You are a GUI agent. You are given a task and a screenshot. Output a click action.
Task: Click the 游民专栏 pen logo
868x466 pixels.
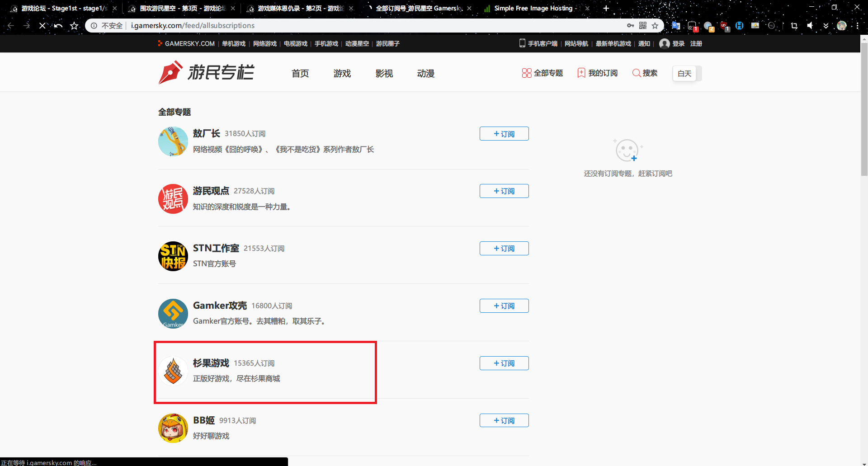tap(206, 73)
